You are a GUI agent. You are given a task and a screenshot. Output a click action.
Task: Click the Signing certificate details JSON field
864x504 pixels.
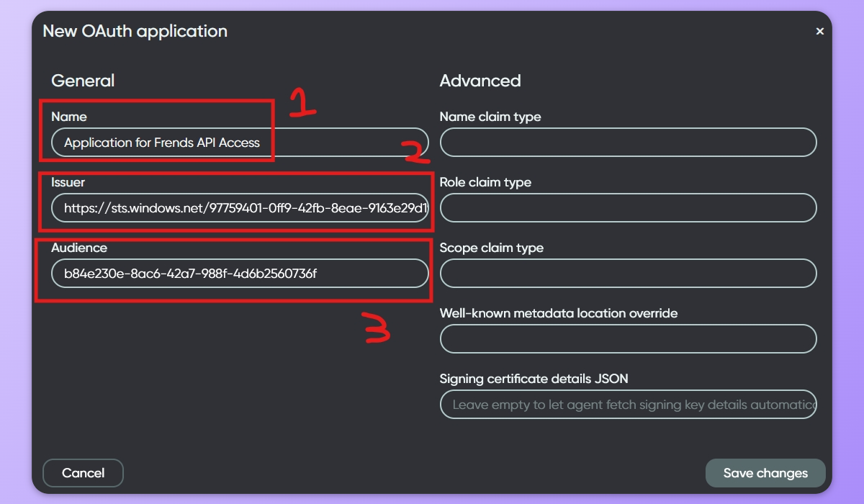[628, 405]
